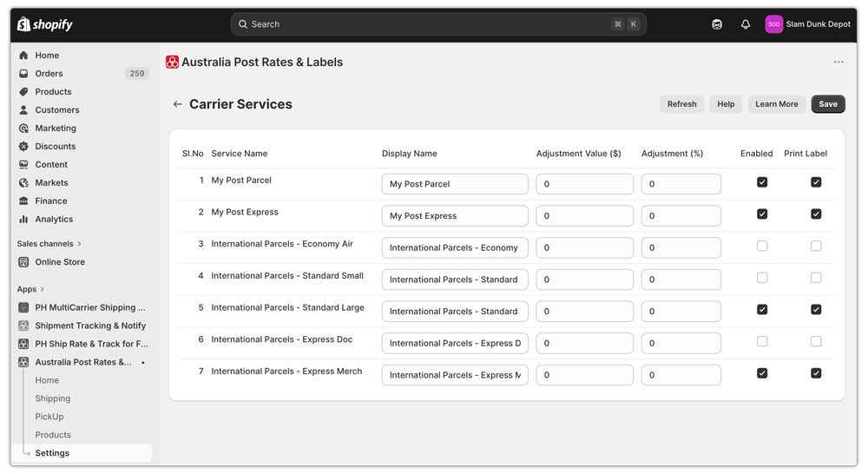Image resolution: width=868 pixels, height=474 pixels.
Task: Uncheck Enabled for My Post Express
Action: tap(762, 214)
